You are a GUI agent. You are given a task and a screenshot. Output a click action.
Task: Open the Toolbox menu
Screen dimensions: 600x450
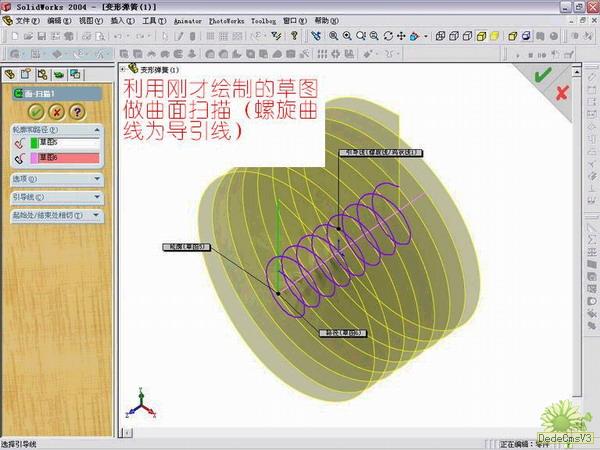(x=263, y=20)
